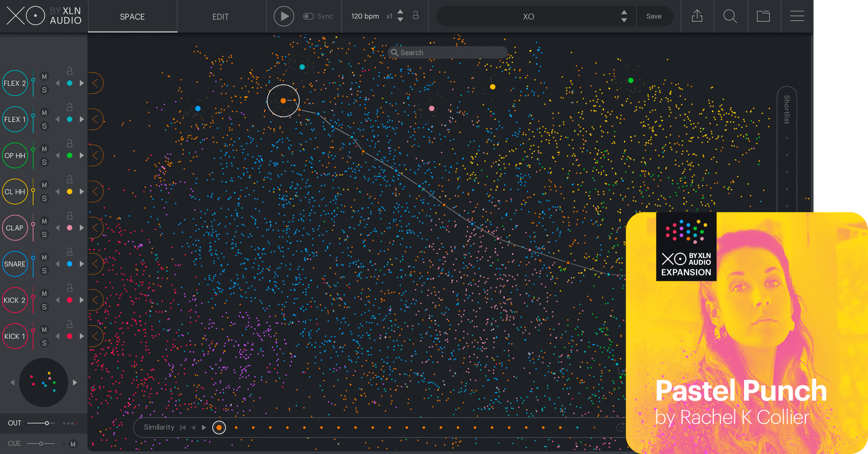Viewport: 868px width, 454px height.
Task: Save the current preset
Action: click(654, 16)
